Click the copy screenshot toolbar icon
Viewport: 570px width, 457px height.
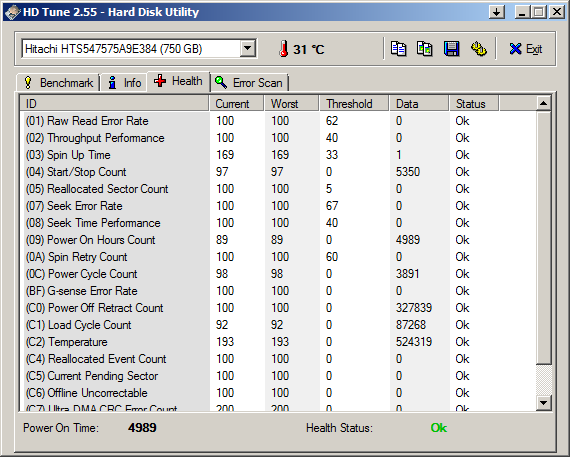[424, 49]
